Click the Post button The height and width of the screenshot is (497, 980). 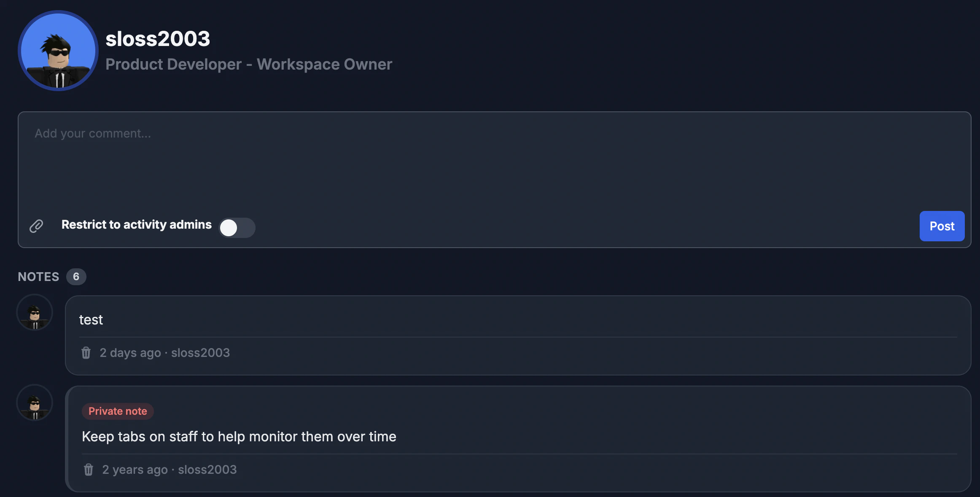(942, 226)
